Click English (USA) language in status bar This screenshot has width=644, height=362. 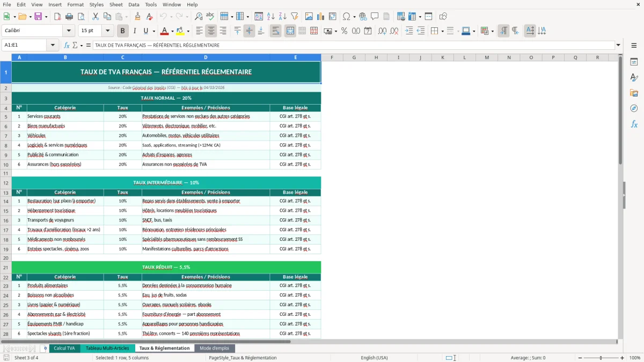(374, 358)
